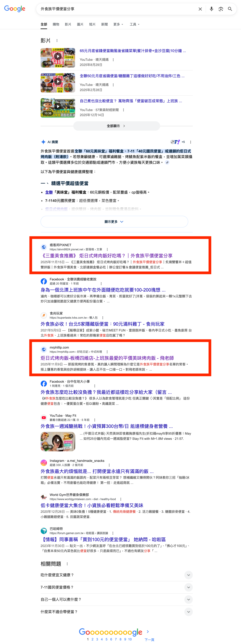
Task: Click 全部顯示 button under videos
Action: (x=117, y=126)
